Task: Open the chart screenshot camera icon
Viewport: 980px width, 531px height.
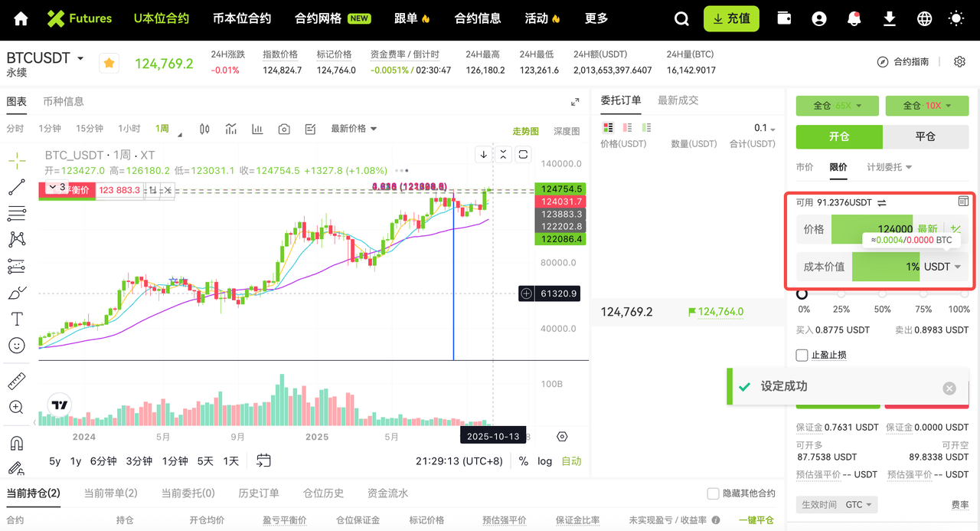Action: click(284, 129)
